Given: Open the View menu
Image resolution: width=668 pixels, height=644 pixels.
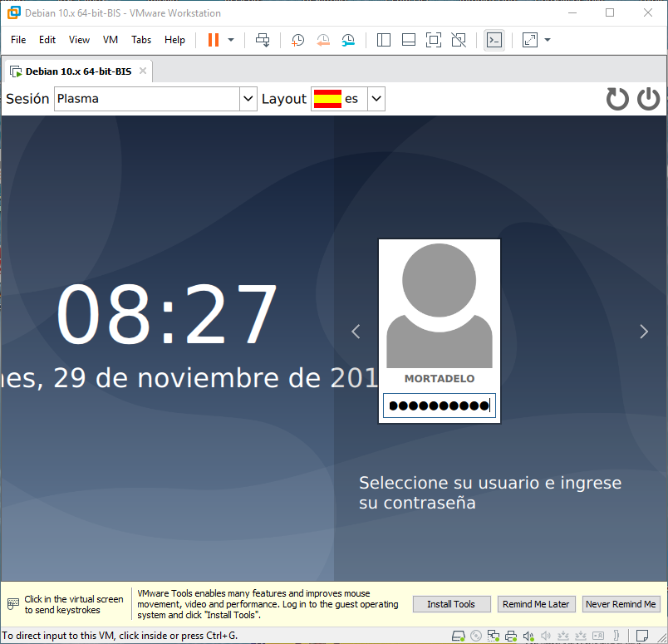Looking at the screenshot, I should [x=79, y=40].
